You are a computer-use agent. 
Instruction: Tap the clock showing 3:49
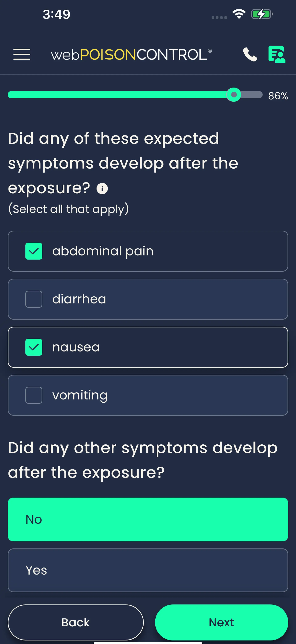[56, 14]
